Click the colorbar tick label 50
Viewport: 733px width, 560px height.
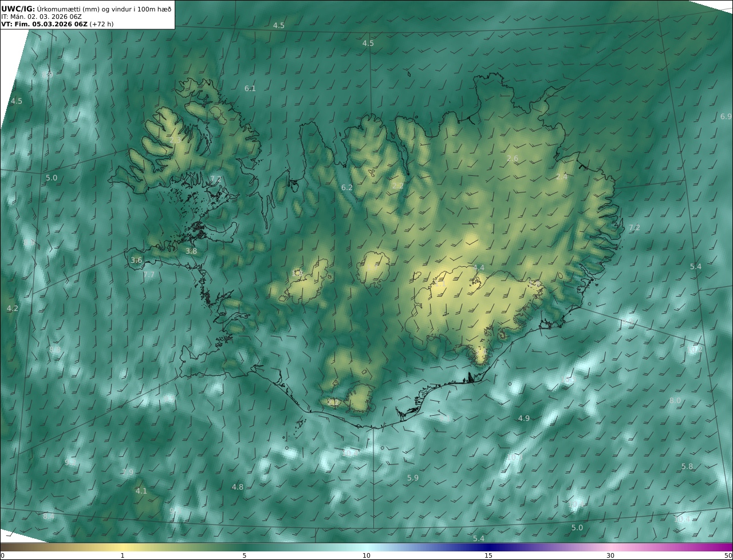(728, 555)
